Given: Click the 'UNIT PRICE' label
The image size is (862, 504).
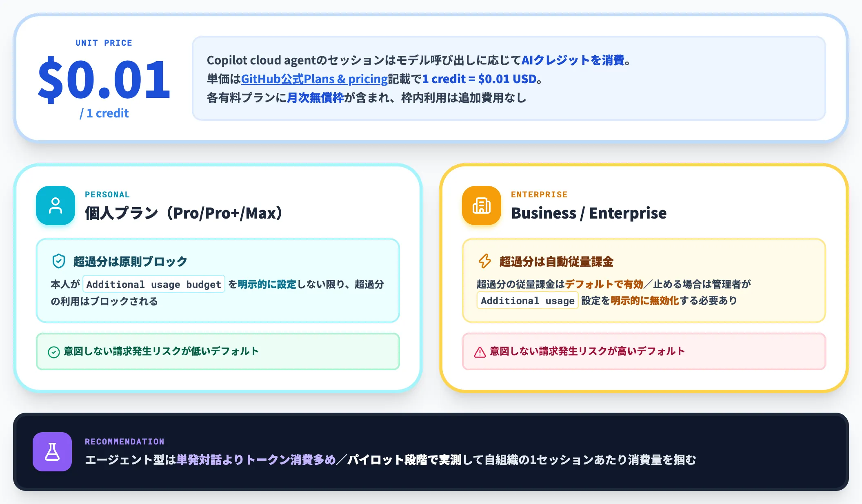Looking at the screenshot, I should click(104, 43).
